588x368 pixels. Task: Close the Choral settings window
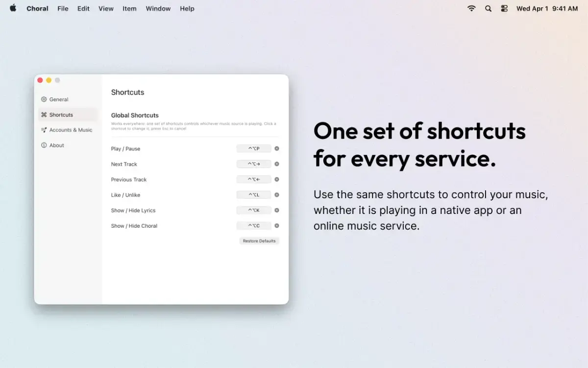[x=40, y=80]
